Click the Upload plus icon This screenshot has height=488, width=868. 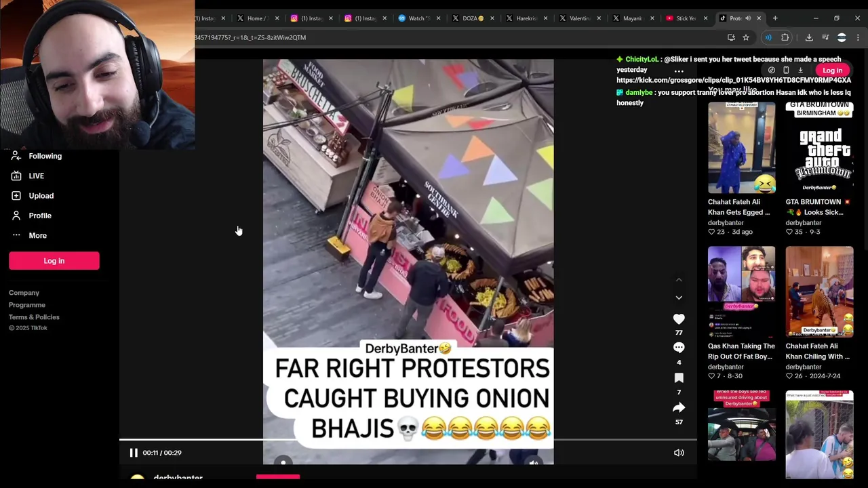[16, 196]
